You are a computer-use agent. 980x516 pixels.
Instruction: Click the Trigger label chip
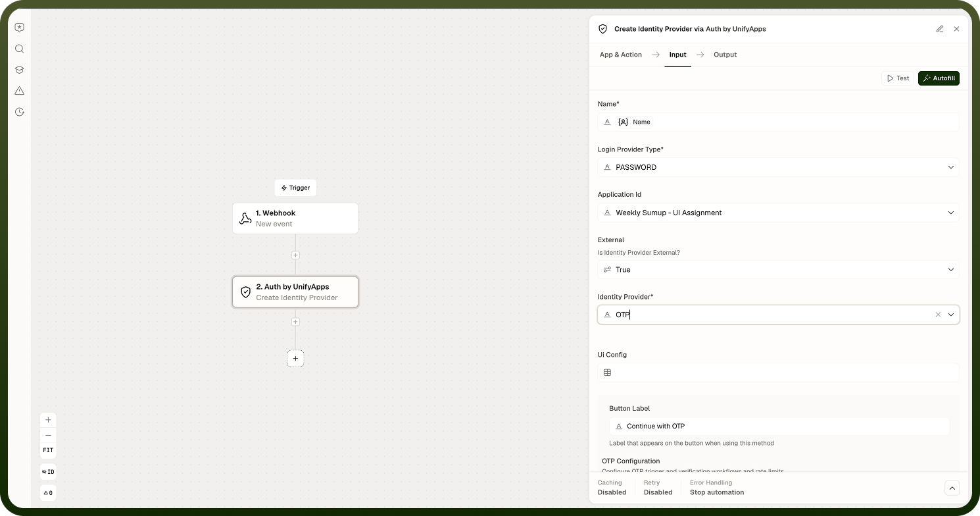[295, 188]
